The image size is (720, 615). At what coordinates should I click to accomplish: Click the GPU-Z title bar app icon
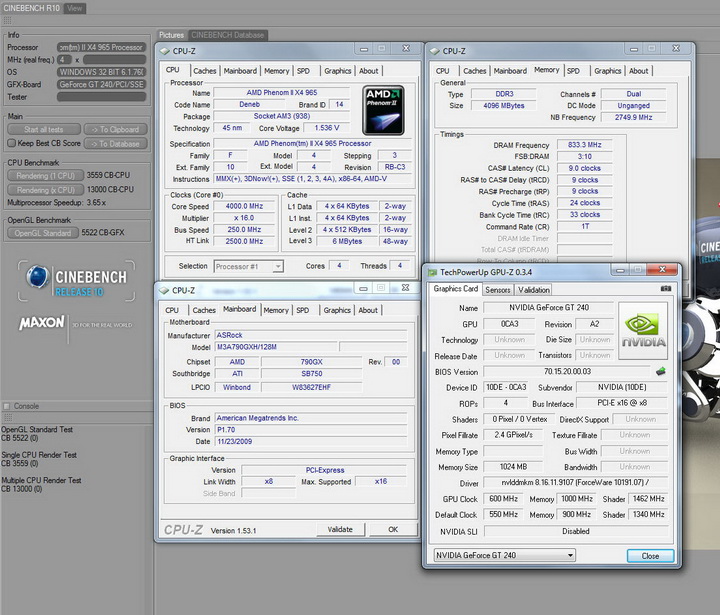(x=432, y=272)
